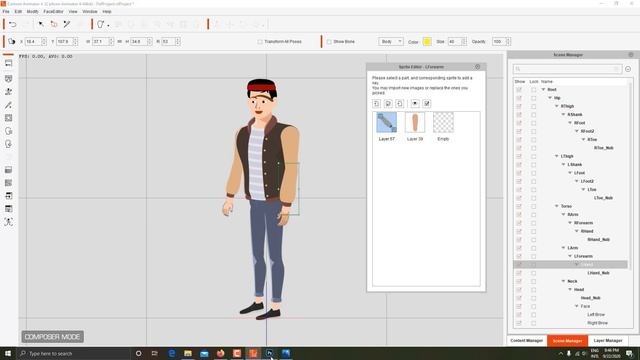
Task: Click the transform icon left of X field
Action: click(x=11, y=42)
